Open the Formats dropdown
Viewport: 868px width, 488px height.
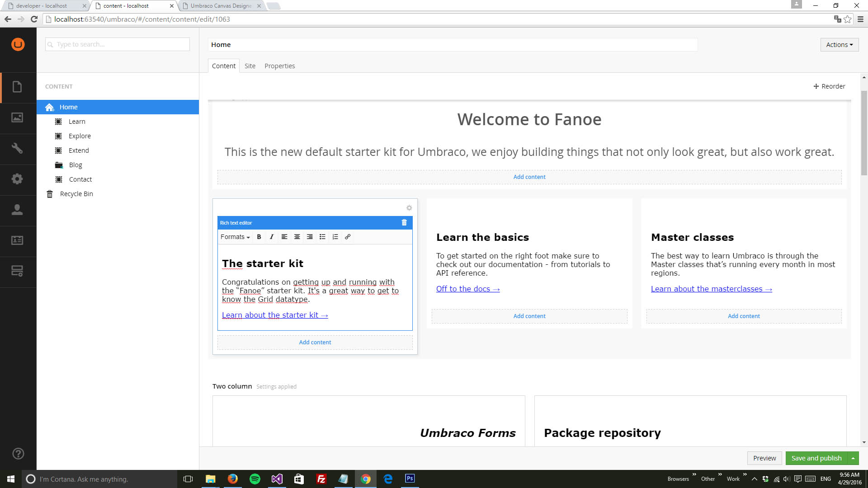235,237
